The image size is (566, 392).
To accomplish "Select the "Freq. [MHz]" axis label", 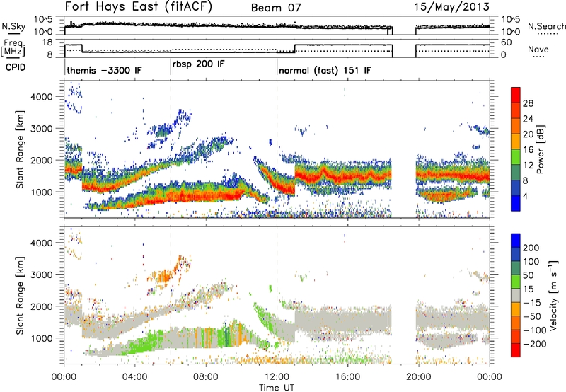I will (13, 47).
